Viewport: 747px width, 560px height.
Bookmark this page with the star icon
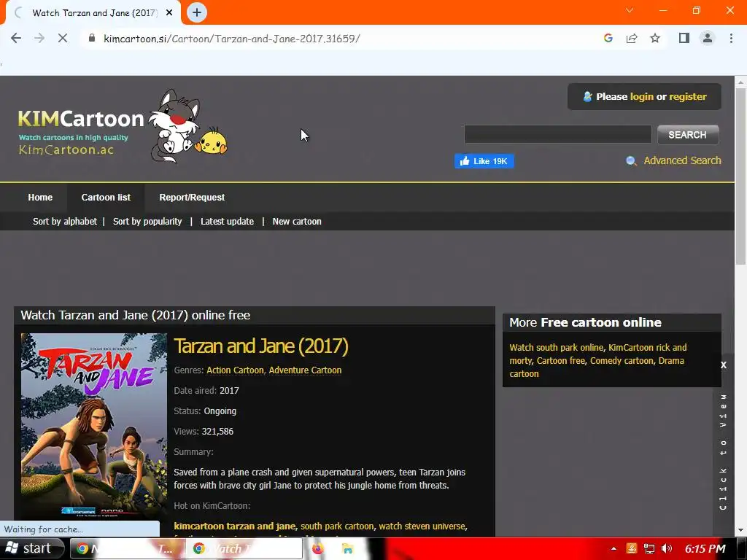655,38
